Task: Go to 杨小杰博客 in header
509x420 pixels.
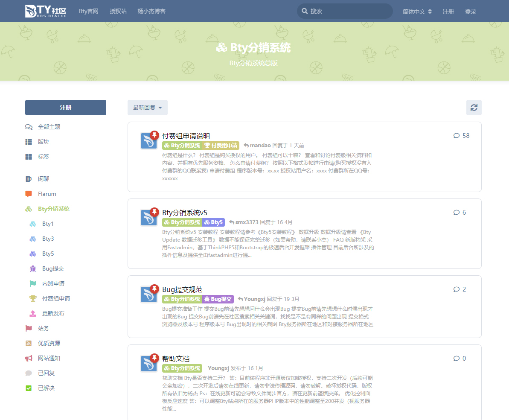Action: pyautogui.click(x=151, y=12)
